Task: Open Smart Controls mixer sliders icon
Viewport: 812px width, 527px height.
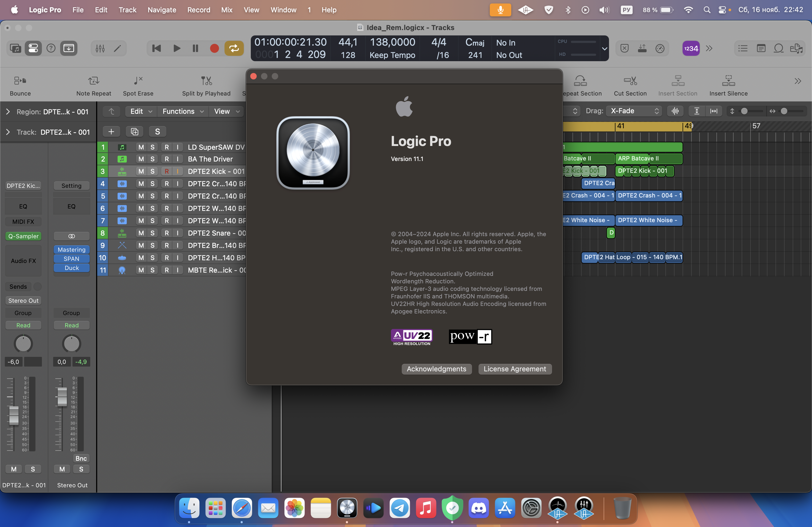Action: (100, 48)
